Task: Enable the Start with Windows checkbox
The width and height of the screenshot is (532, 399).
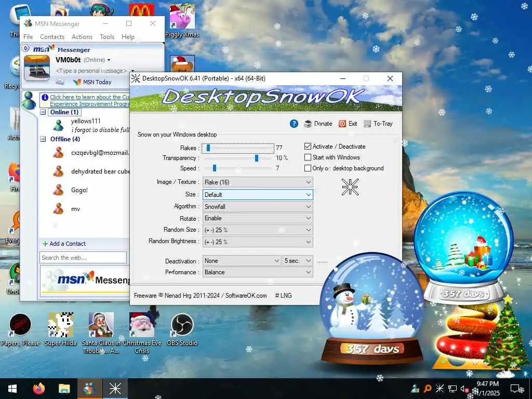Action: click(x=308, y=157)
